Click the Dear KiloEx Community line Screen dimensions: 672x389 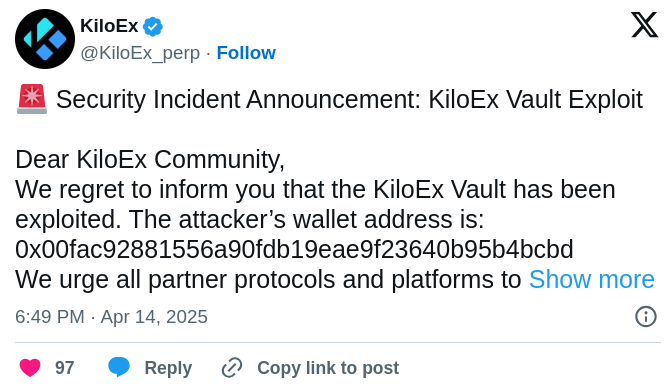[150, 160]
